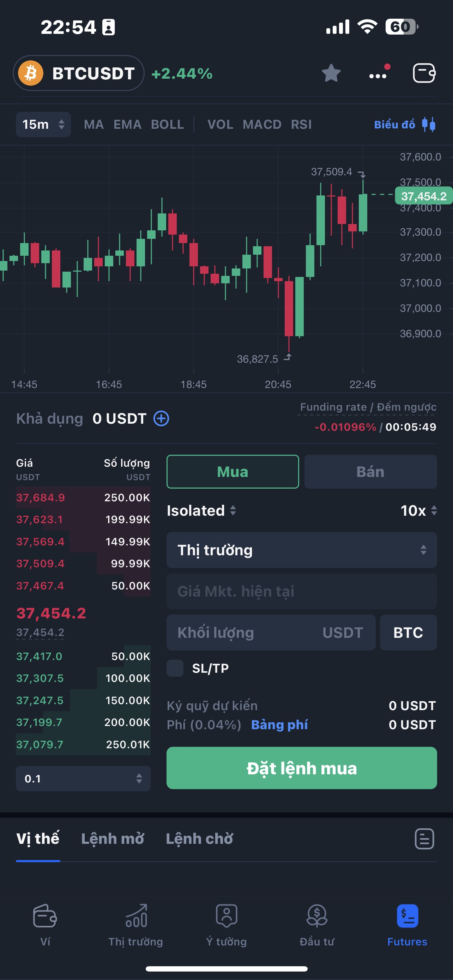Open the wallet icon in header
The width and height of the screenshot is (453, 980).
(424, 73)
